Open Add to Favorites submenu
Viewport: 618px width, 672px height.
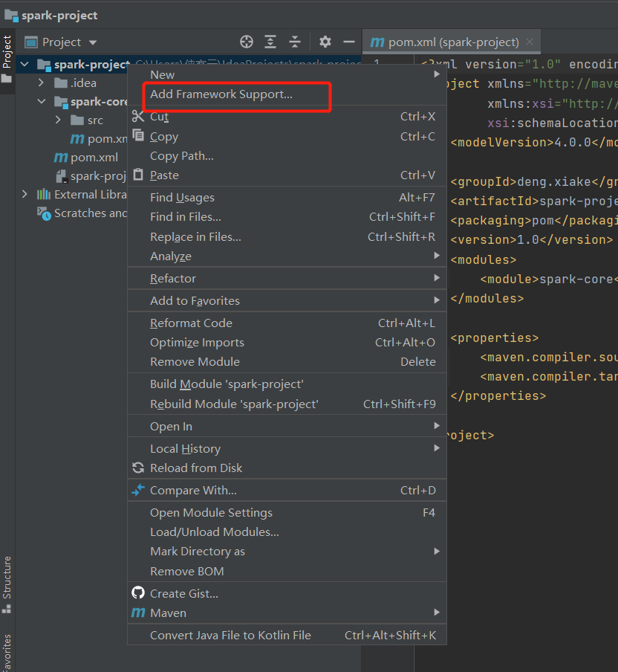[x=287, y=300]
